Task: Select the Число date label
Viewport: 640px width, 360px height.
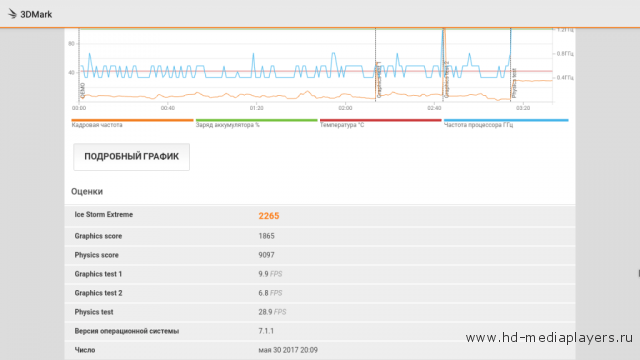Action: [84, 350]
